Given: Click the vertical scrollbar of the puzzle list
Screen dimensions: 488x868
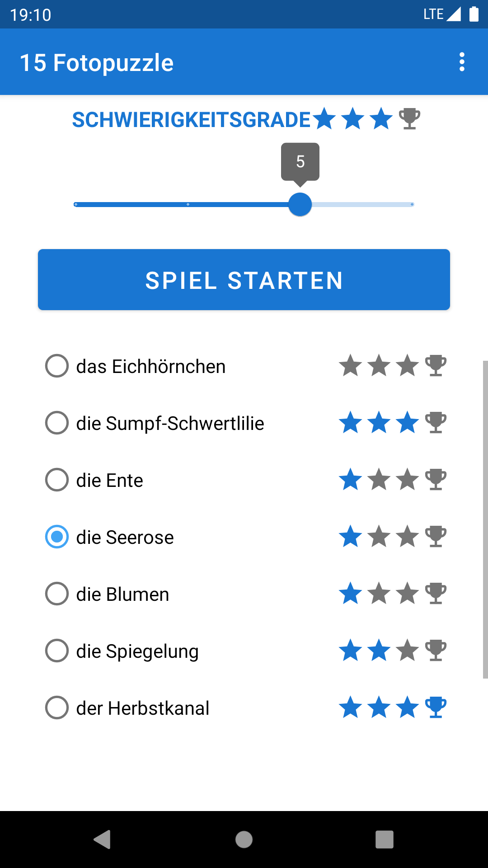Looking at the screenshot, I should tap(485, 519).
